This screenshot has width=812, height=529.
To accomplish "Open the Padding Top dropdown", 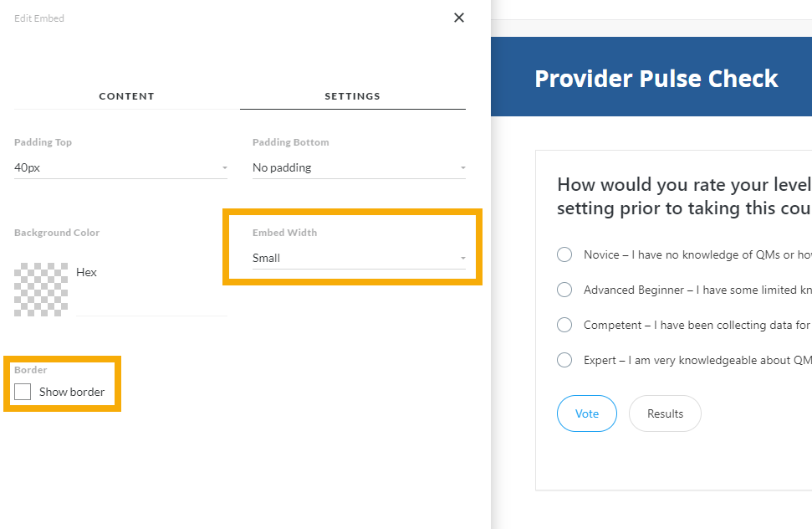I will tap(117, 167).
